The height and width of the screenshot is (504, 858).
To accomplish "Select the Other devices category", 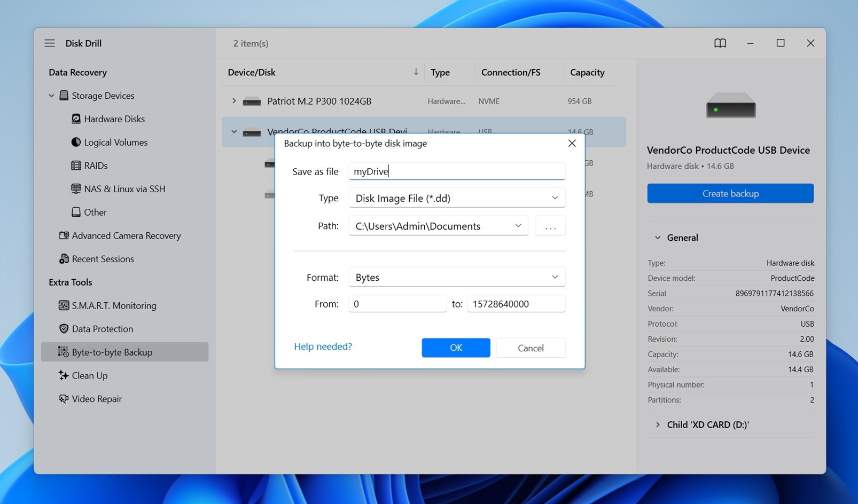I will pos(95,212).
